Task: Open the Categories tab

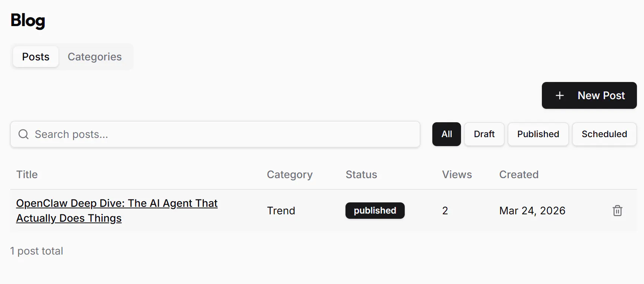Action: 95,57
